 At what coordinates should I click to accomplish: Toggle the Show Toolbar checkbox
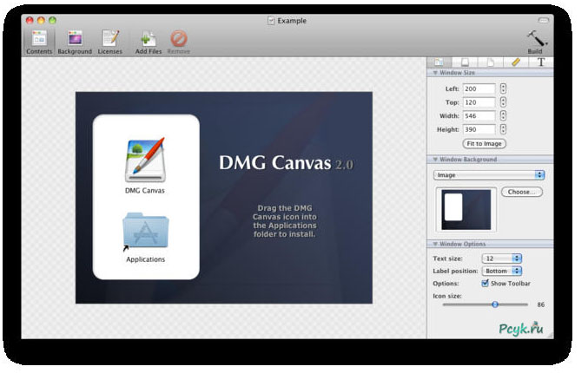485,283
